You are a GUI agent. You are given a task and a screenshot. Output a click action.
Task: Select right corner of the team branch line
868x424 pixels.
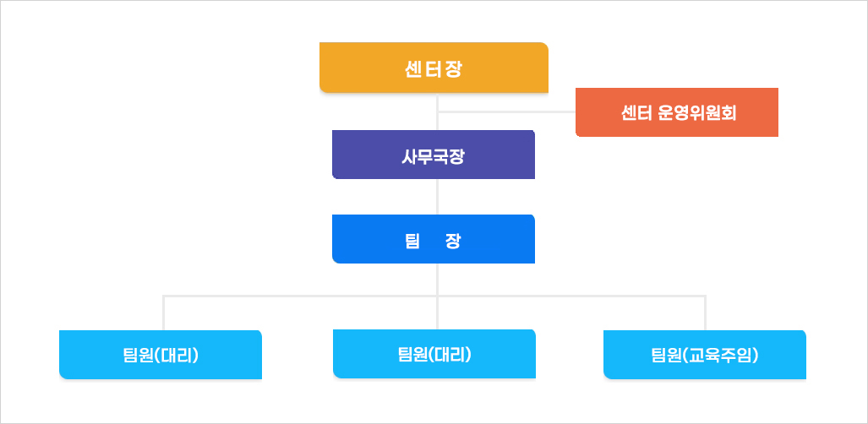705,296
